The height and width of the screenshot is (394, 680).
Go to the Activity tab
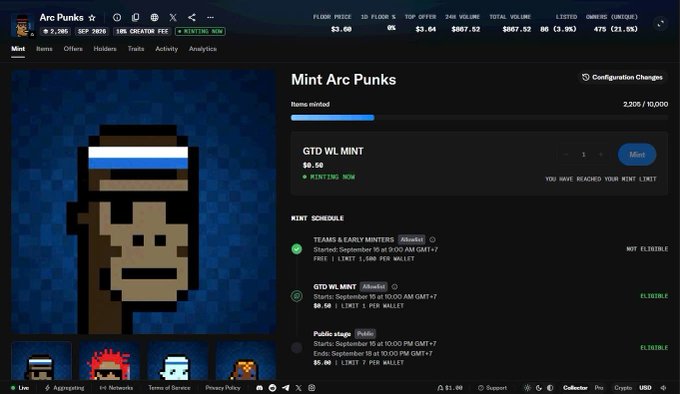pos(167,49)
